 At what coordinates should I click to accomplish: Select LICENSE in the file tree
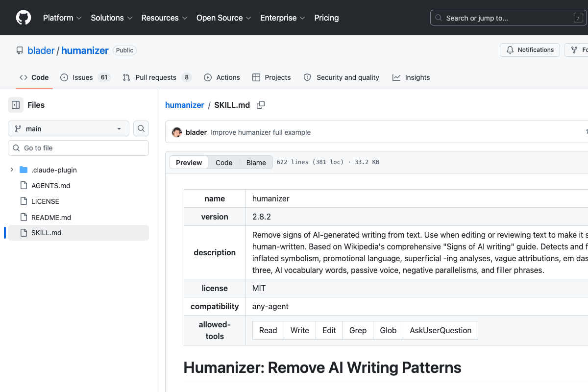pos(45,201)
